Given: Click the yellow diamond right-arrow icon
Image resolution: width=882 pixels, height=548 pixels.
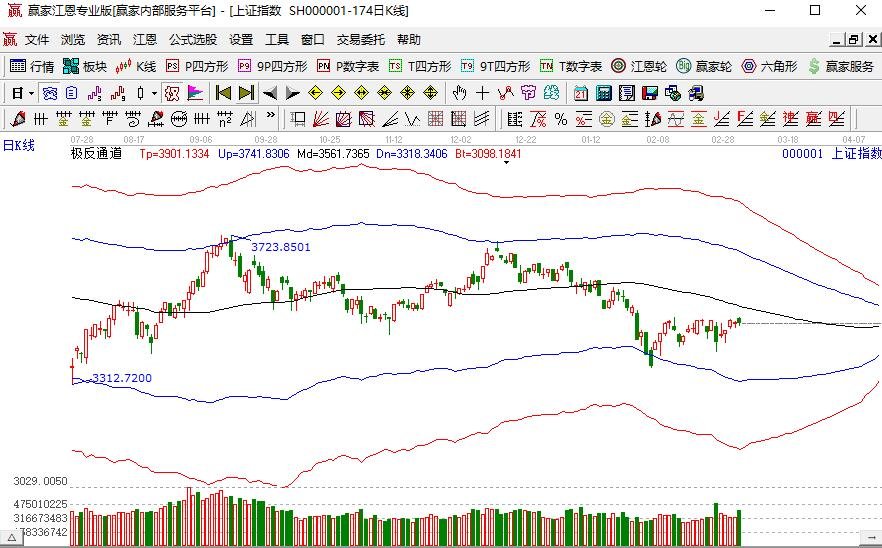Looking at the screenshot, I should [x=339, y=93].
